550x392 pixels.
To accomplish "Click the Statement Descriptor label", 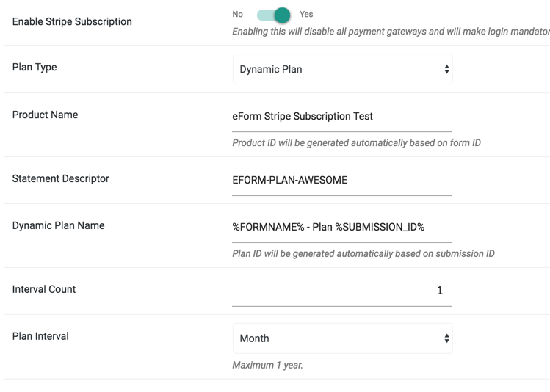I will click(x=61, y=178).
